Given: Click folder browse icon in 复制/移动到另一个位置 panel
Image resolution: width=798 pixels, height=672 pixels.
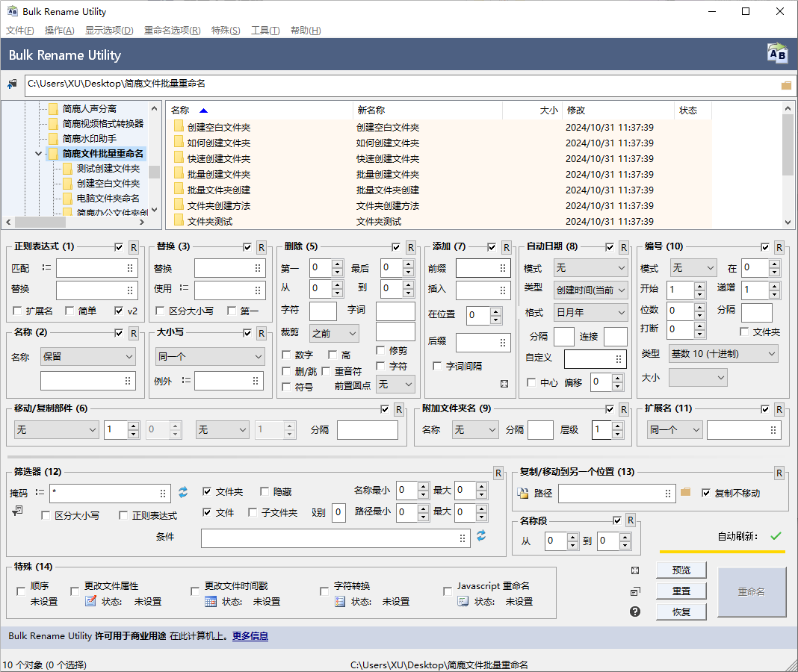Looking at the screenshot, I should coord(686,493).
